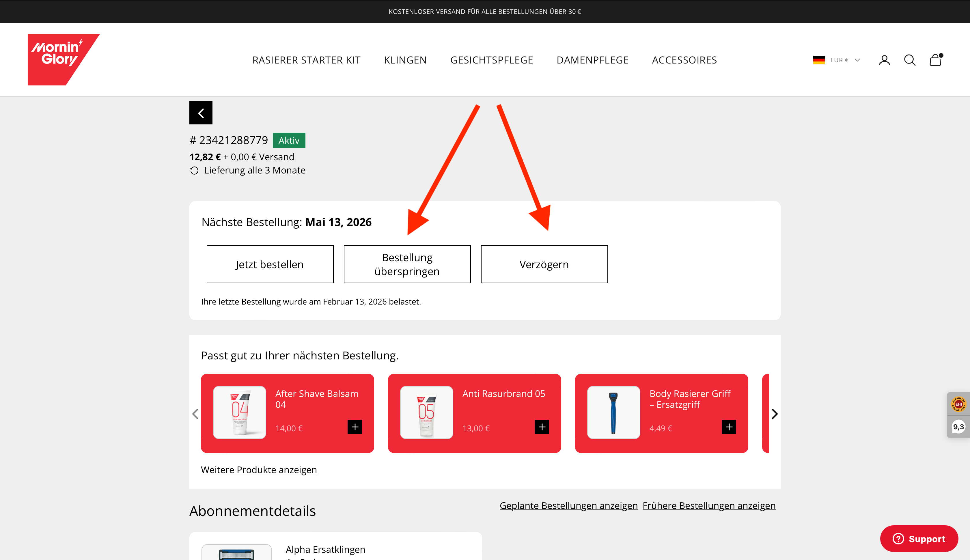Go to Gesichtspflege menu
This screenshot has height=560, width=970.
coord(492,60)
